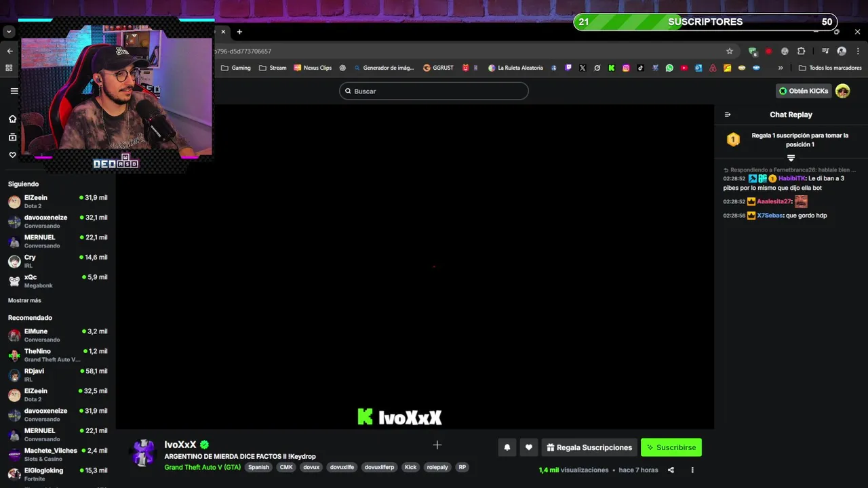The height and width of the screenshot is (488, 868).
Task: Toggle follow with heart button
Action: point(529,447)
